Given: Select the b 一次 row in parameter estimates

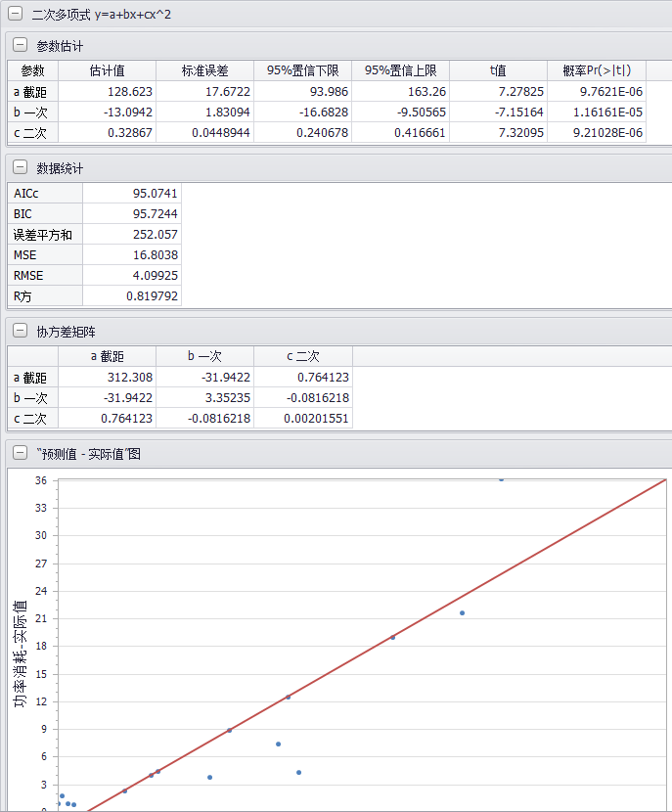Looking at the screenshot, I should (32, 113).
